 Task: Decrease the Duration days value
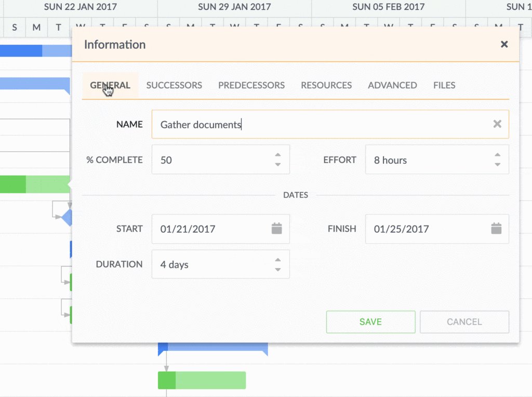point(278,269)
